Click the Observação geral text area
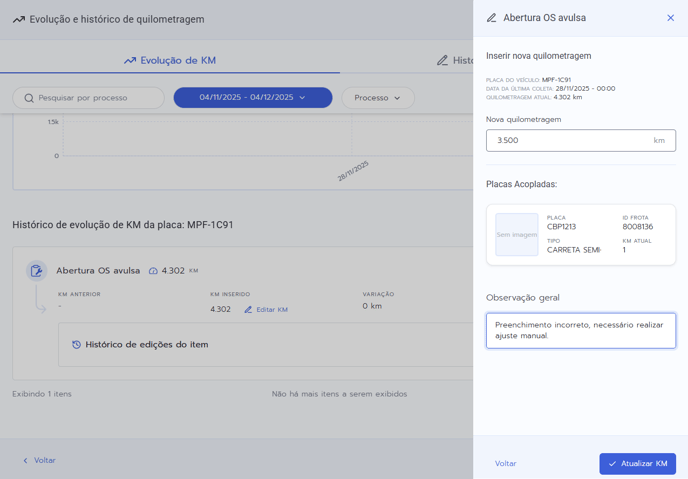This screenshot has width=688, height=479. [580, 331]
